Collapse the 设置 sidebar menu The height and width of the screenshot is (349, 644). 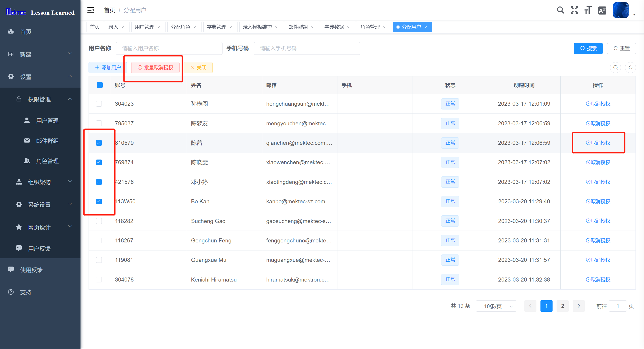pos(40,76)
